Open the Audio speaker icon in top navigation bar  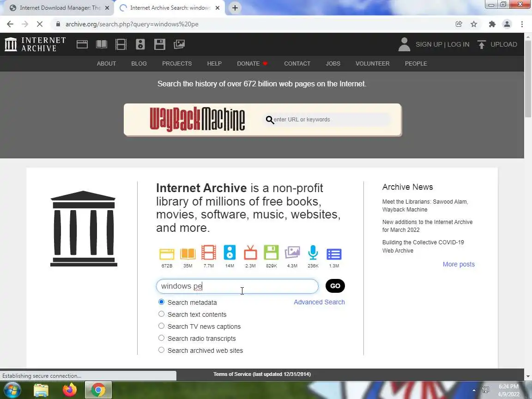coord(140,44)
